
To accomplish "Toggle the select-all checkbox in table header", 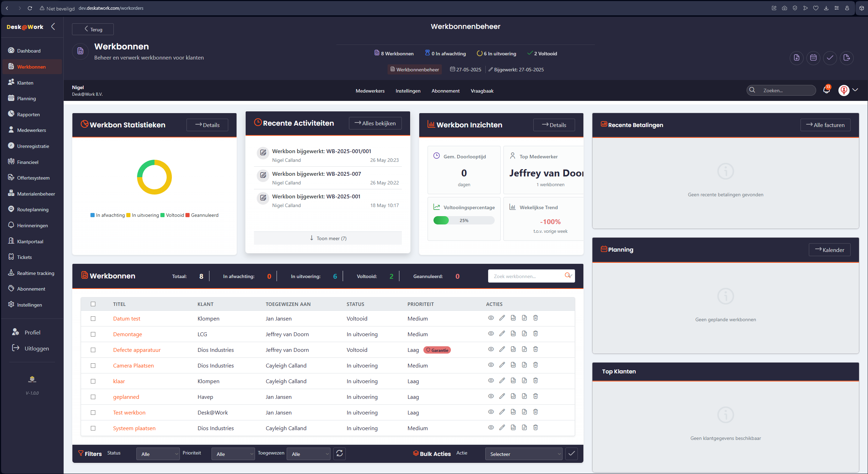I will pos(93,304).
